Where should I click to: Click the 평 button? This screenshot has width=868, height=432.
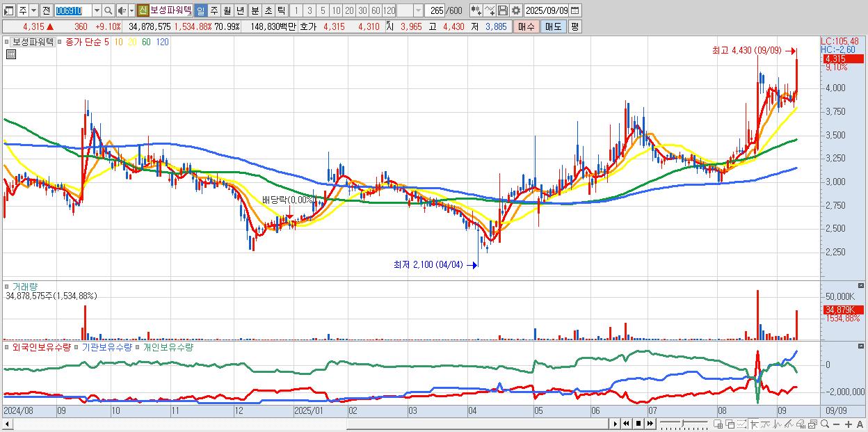pyautogui.click(x=574, y=26)
